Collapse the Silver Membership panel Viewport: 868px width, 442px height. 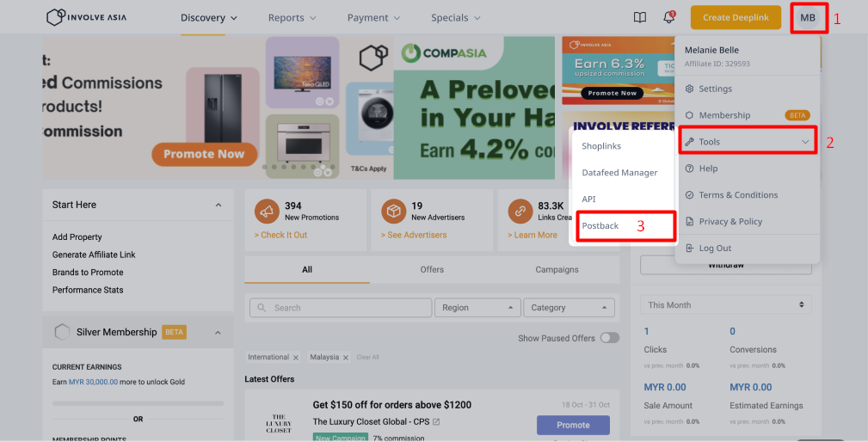click(x=218, y=333)
